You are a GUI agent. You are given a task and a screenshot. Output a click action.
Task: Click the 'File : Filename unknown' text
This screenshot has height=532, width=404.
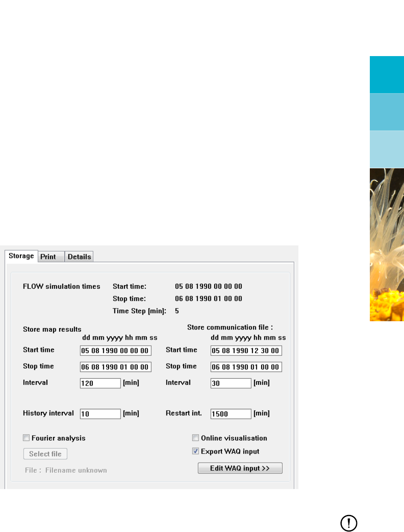[x=66, y=470]
